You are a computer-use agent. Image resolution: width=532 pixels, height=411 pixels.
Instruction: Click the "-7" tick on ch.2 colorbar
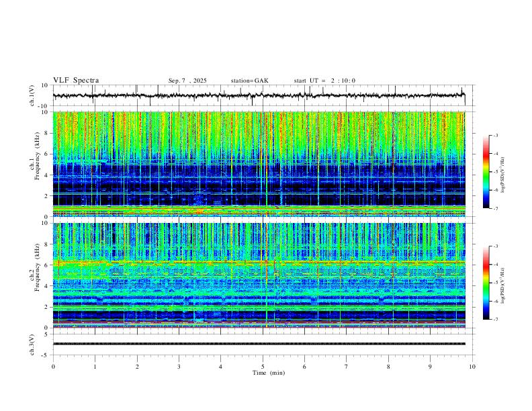(495, 320)
